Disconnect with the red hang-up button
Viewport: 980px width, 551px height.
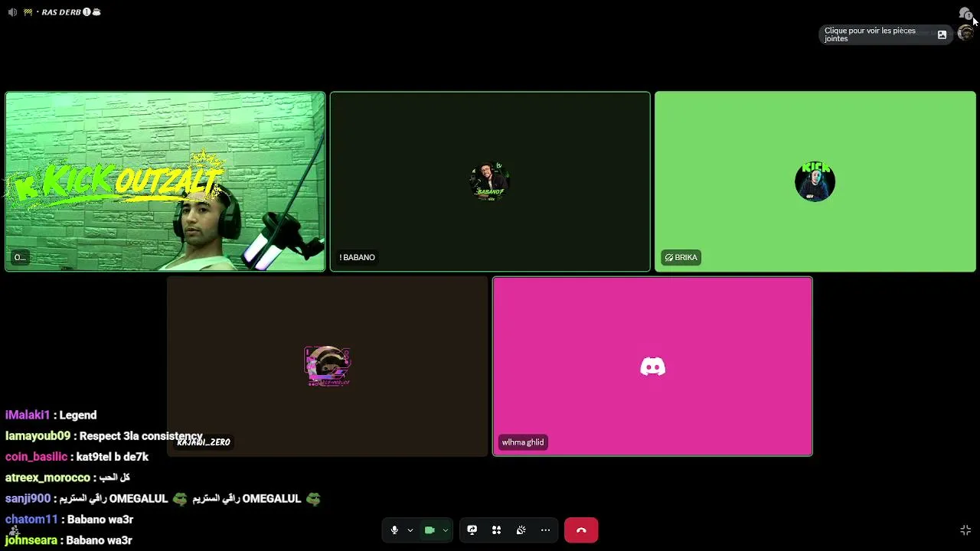pos(581,530)
